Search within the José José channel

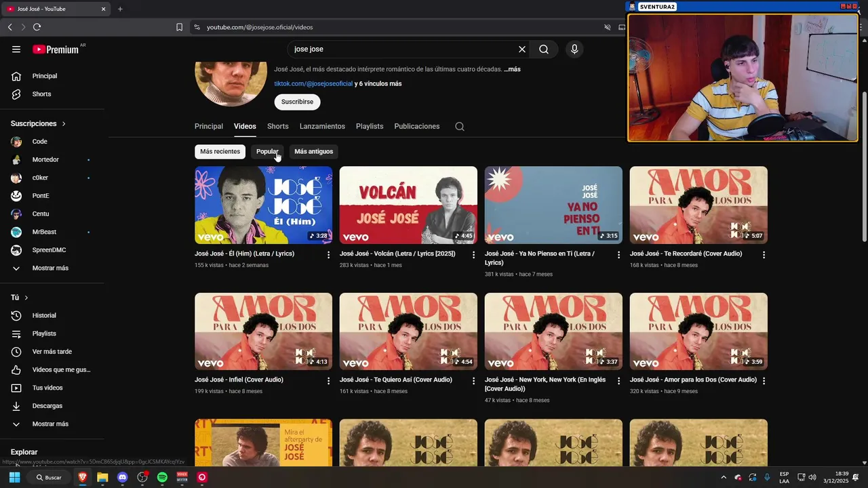click(x=460, y=127)
